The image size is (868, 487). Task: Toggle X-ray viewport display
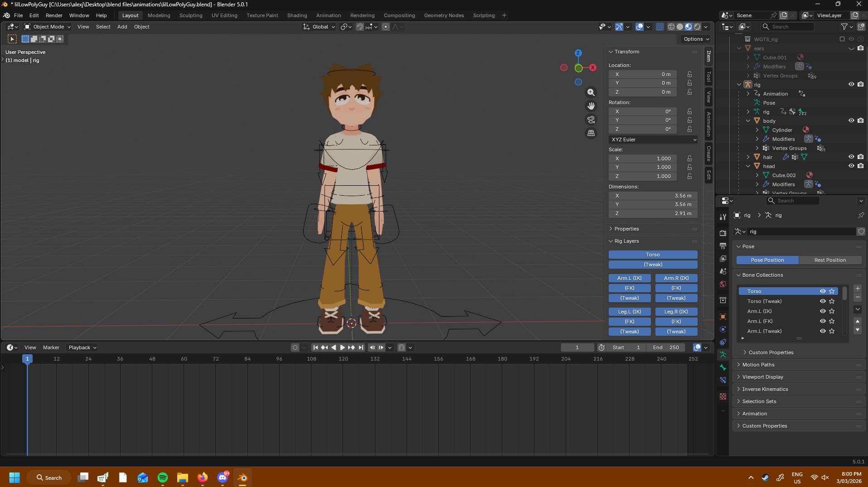coord(660,27)
